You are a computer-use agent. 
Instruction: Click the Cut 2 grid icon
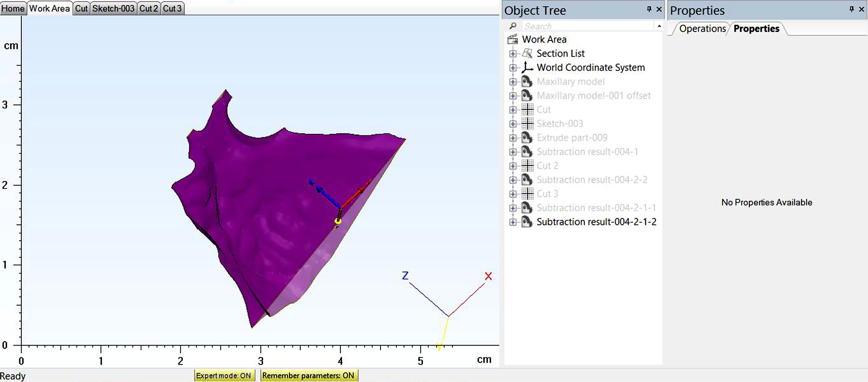click(x=527, y=166)
